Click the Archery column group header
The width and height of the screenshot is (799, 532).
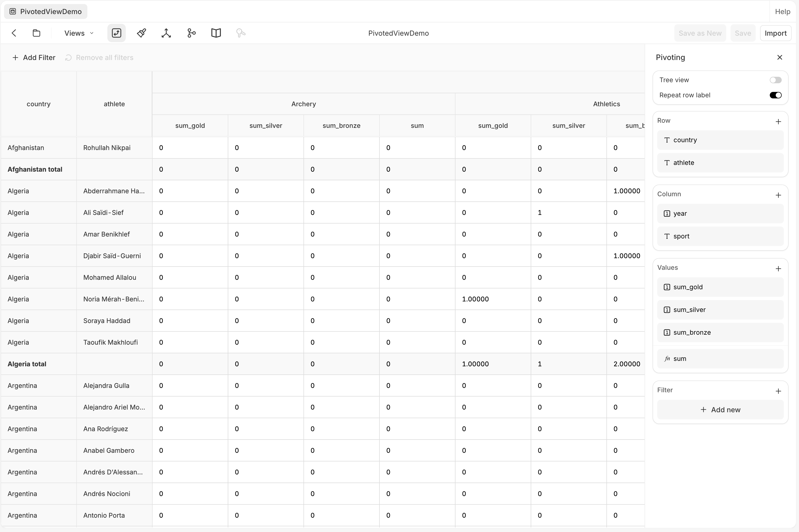pyautogui.click(x=303, y=104)
